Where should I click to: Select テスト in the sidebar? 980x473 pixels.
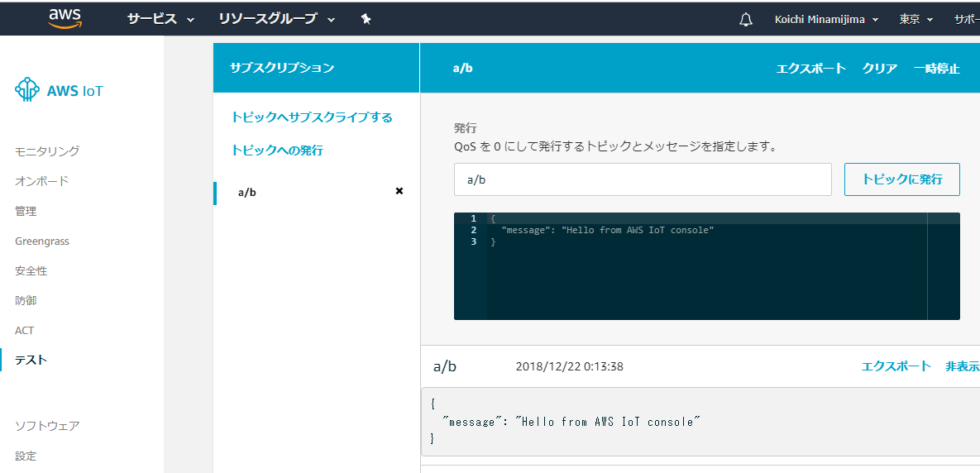[x=31, y=360]
